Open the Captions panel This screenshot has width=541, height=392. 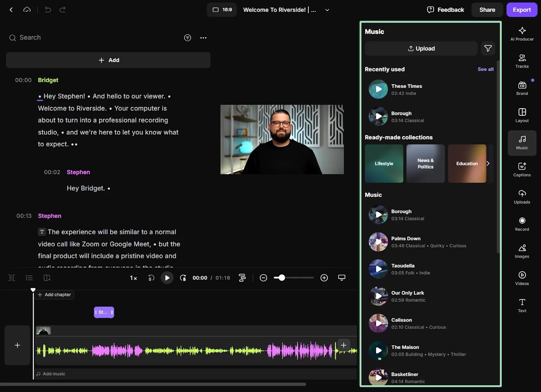[522, 170]
